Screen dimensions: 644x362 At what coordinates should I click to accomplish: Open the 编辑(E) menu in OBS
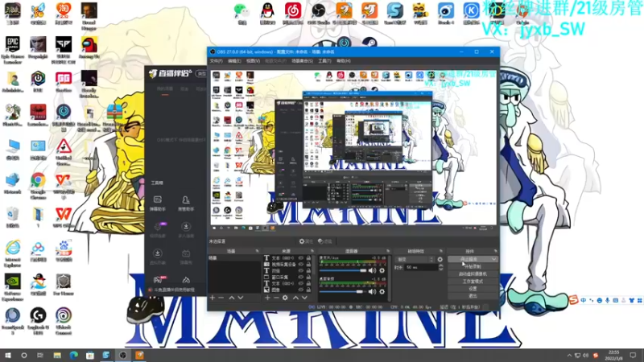(234, 61)
